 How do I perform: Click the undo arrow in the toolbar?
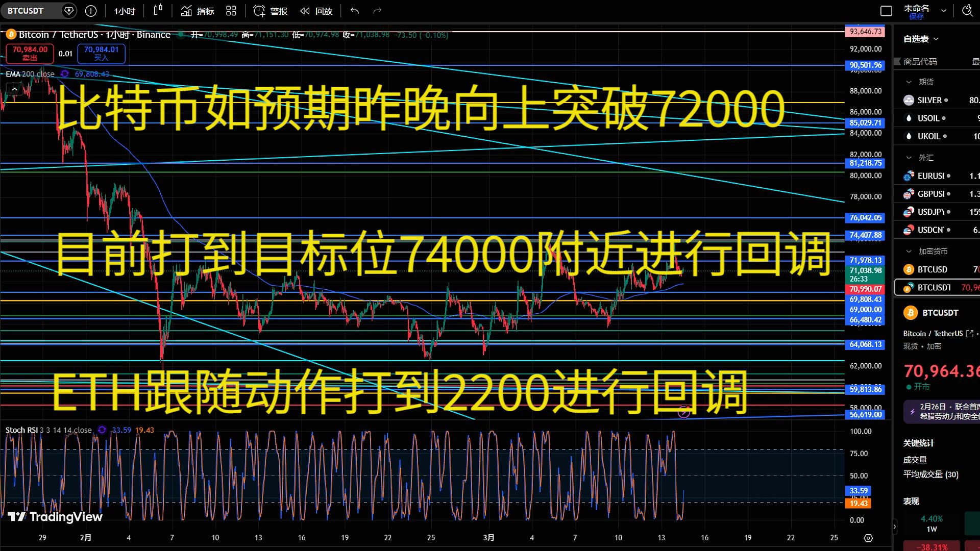(x=354, y=11)
